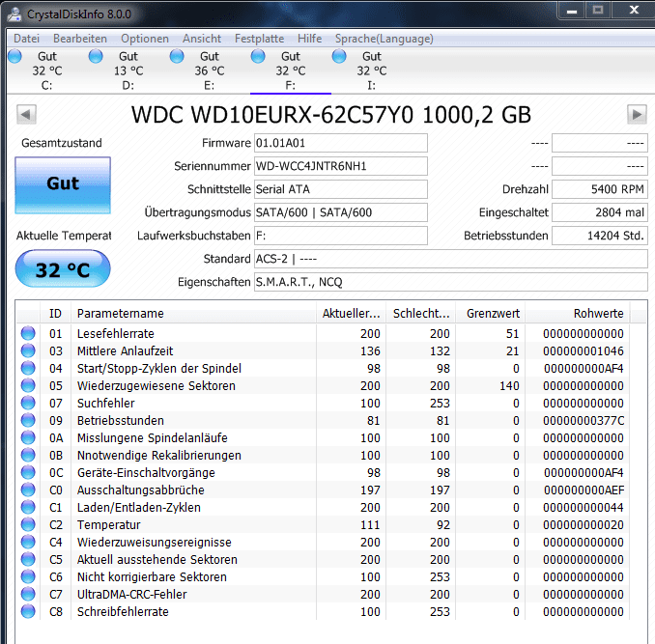Click status orb of Wiederzuweisungsereignisse row
This screenshot has width=655, height=644.
28,542
